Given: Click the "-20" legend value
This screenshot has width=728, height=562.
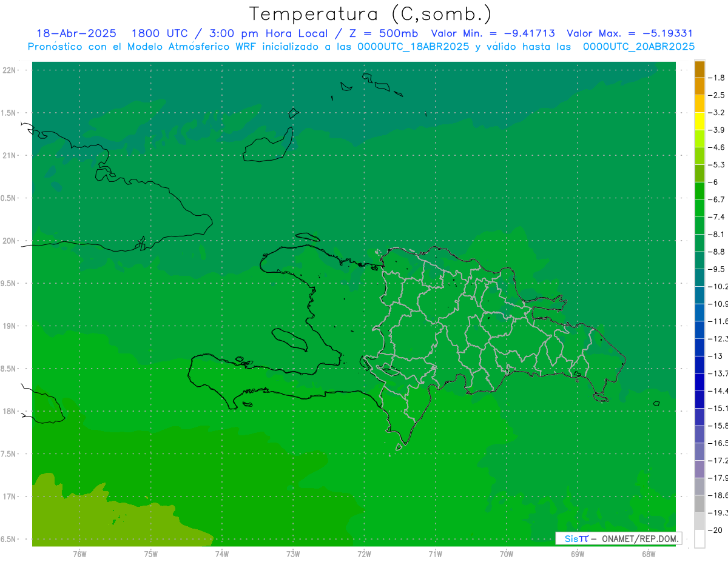Looking at the screenshot, I should [715, 530].
